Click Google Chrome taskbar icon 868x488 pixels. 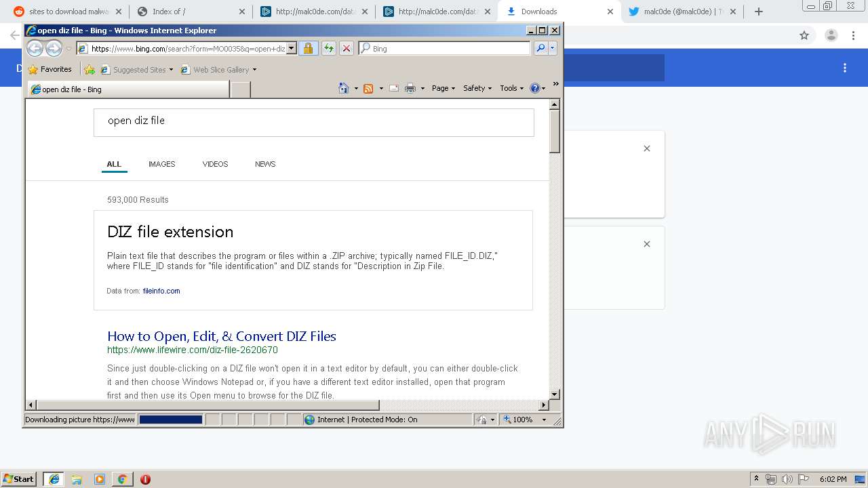(x=122, y=479)
